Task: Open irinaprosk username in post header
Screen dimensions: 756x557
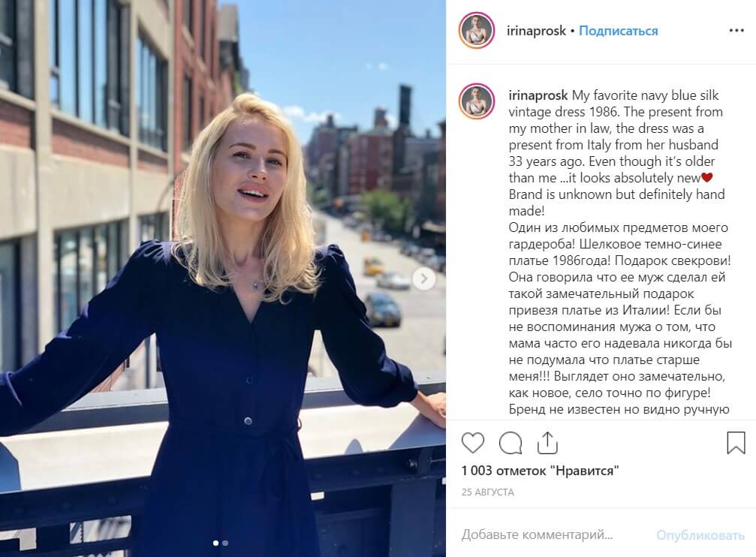Action: 536,31
